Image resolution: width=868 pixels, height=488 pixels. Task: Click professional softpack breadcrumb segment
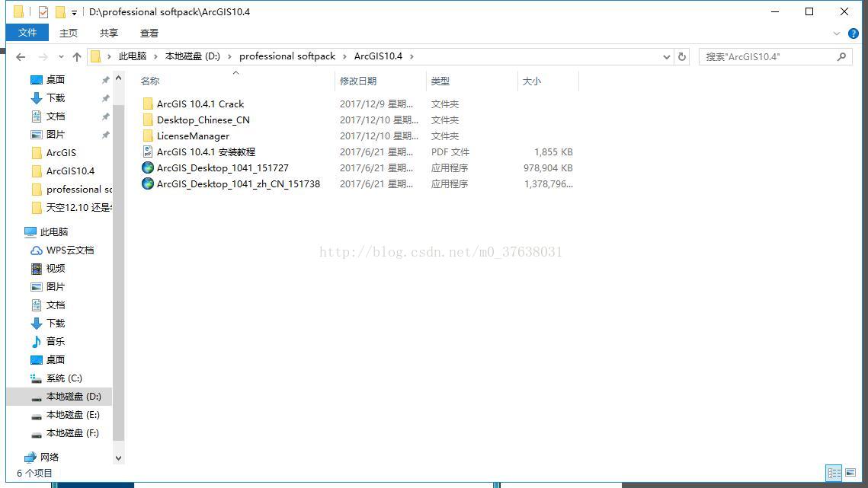tap(287, 56)
